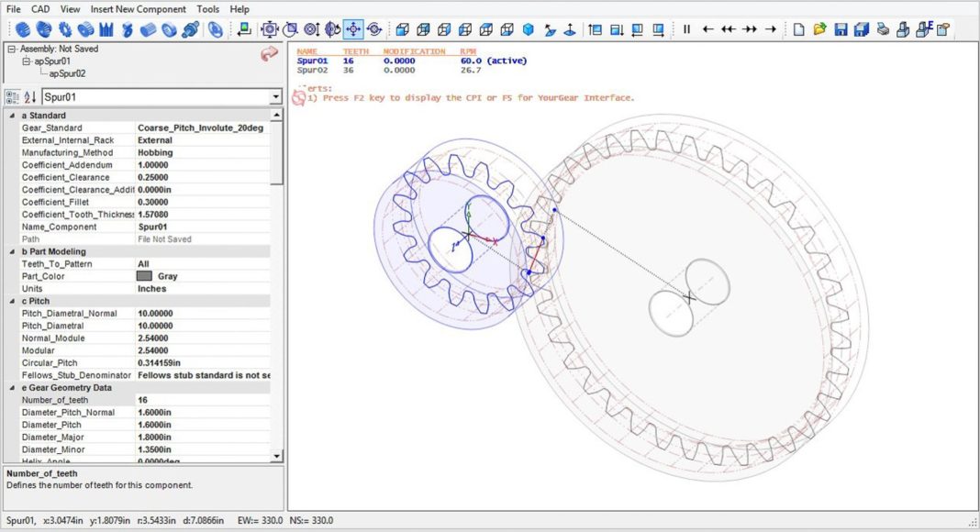This screenshot has height=532, width=980.
Task: Insert a helical gear from the toolbar
Action: coord(44,29)
